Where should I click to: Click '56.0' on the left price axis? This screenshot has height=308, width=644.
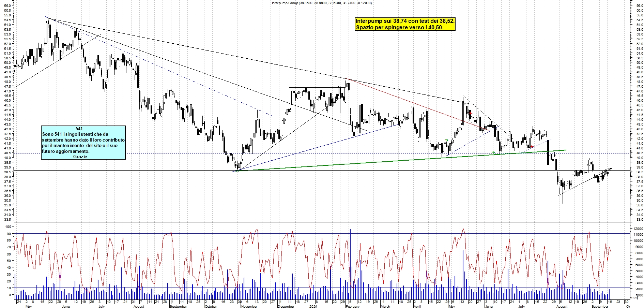click(8, 5)
